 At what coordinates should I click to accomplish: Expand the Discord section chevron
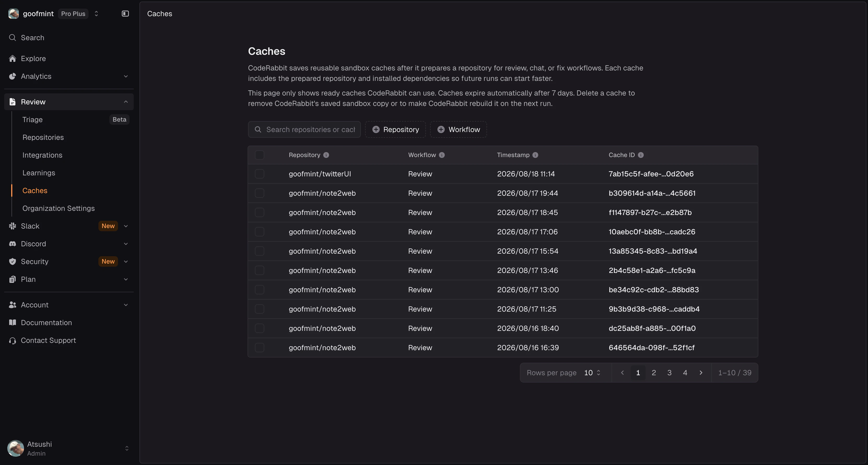point(126,244)
